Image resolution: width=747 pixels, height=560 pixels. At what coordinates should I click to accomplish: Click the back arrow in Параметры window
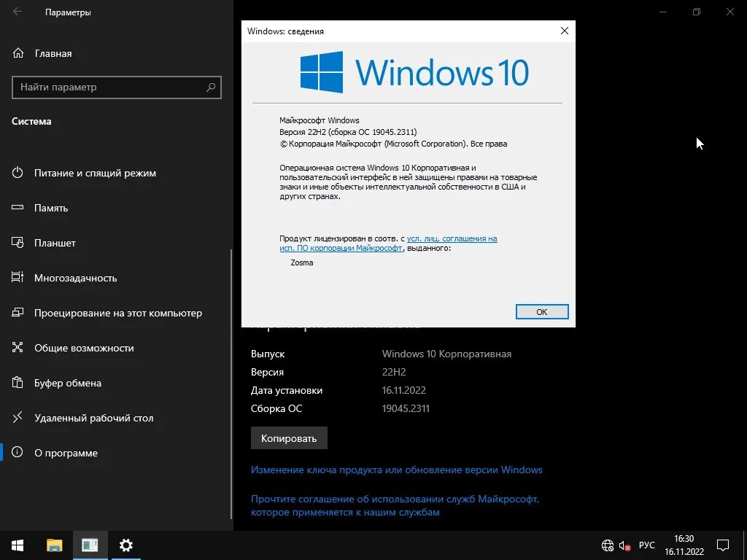click(x=18, y=12)
